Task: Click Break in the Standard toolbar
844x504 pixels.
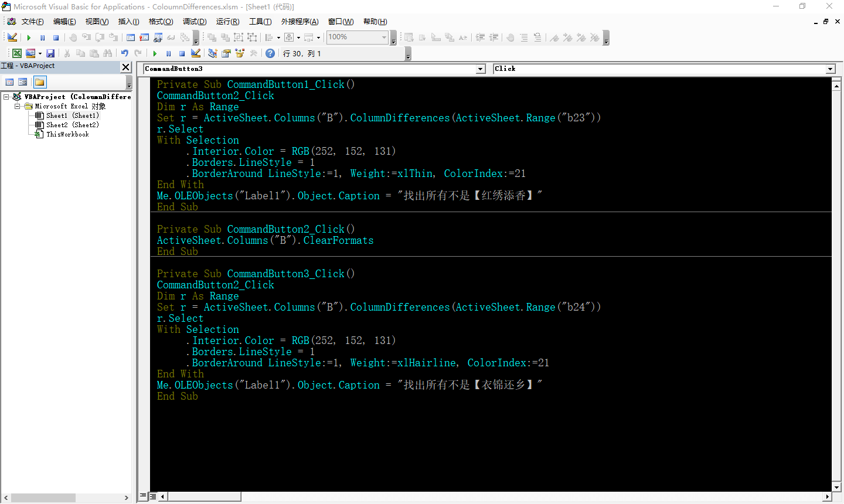Action: [168, 53]
